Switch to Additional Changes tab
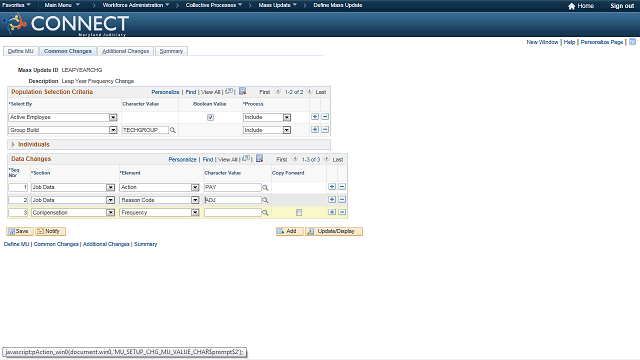Image resolution: width=640 pixels, height=360 pixels. tap(126, 51)
